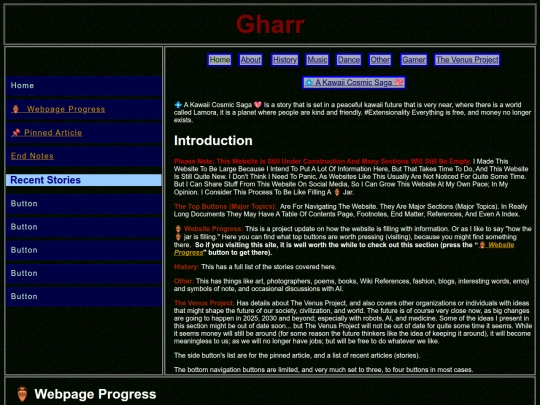Screen dimensions: 540x405
Task: Go to the History section in top navigation
Action: point(285,60)
